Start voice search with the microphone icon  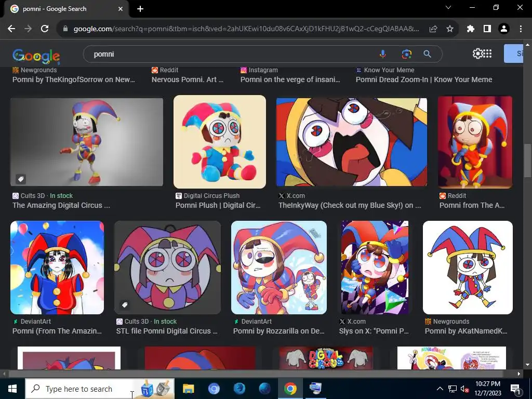point(383,54)
